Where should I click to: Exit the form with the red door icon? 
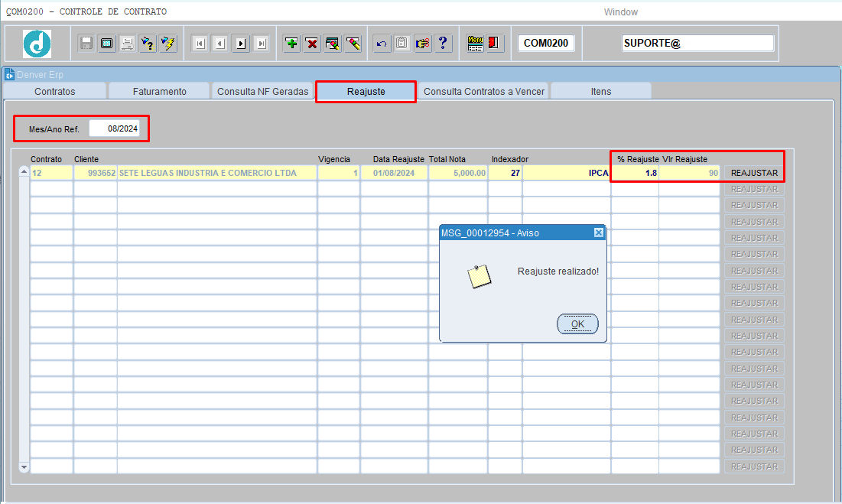click(x=495, y=44)
